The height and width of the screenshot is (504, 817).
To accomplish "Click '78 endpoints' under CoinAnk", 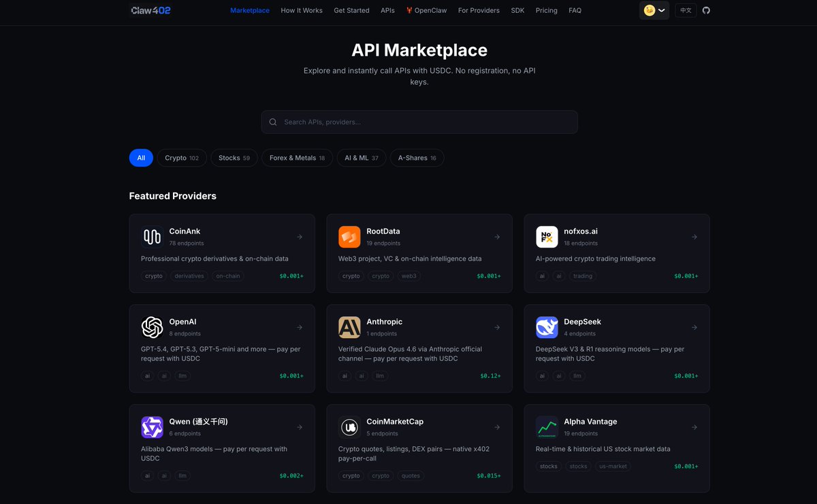I will pos(187,243).
